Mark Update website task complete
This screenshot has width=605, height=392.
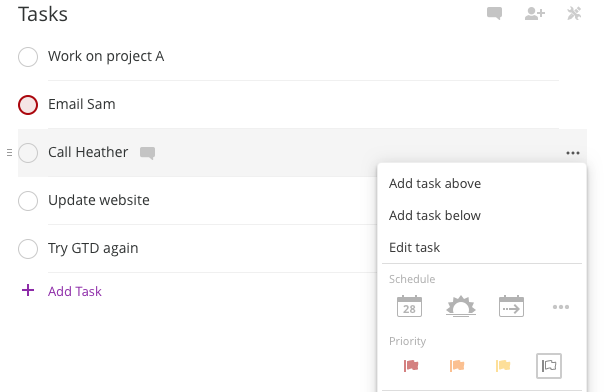pyautogui.click(x=28, y=201)
